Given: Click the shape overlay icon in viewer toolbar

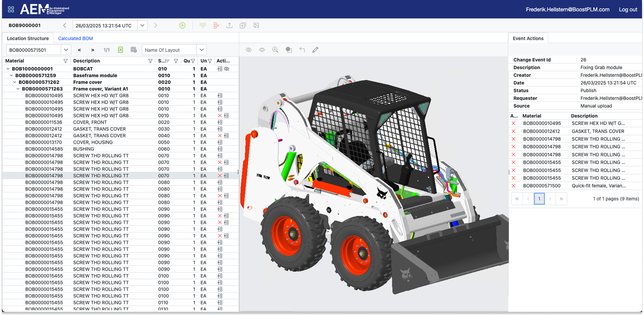Looking at the screenshot, I should (289, 50).
